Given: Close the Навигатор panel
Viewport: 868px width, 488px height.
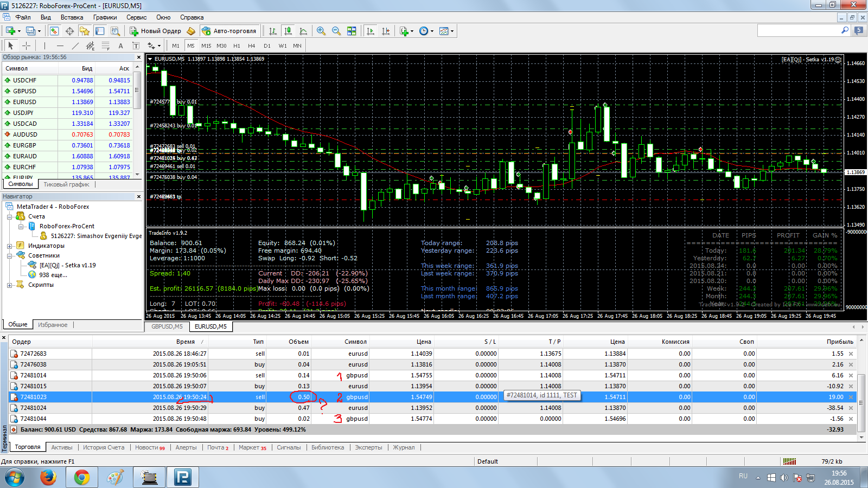Looking at the screenshot, I should click(139, 196).
